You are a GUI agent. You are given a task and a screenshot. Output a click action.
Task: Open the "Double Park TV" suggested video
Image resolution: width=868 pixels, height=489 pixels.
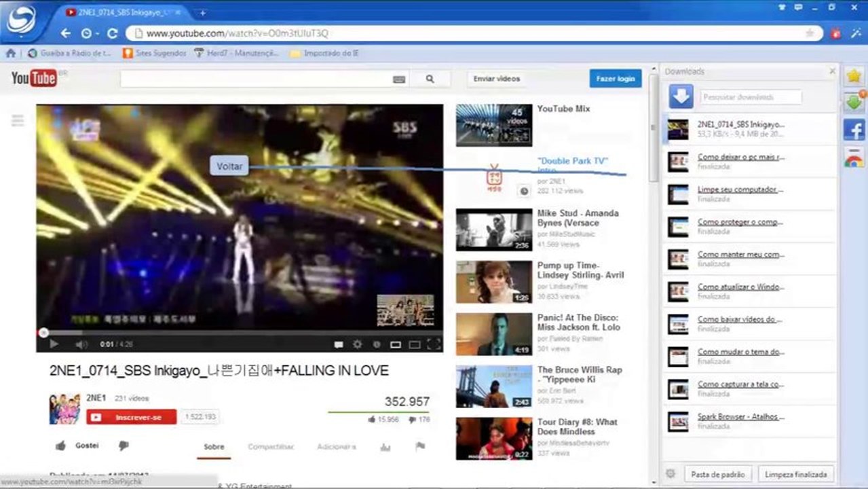click(x=572, y=161)
